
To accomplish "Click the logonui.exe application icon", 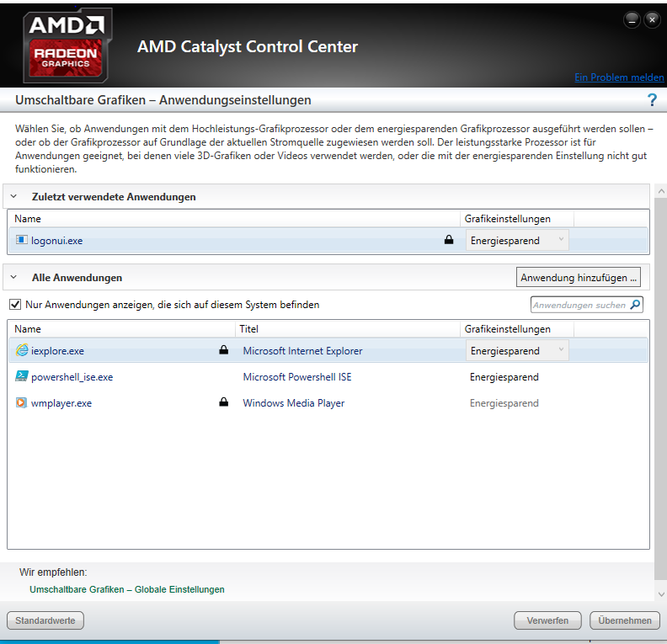I will click(22, 240).
